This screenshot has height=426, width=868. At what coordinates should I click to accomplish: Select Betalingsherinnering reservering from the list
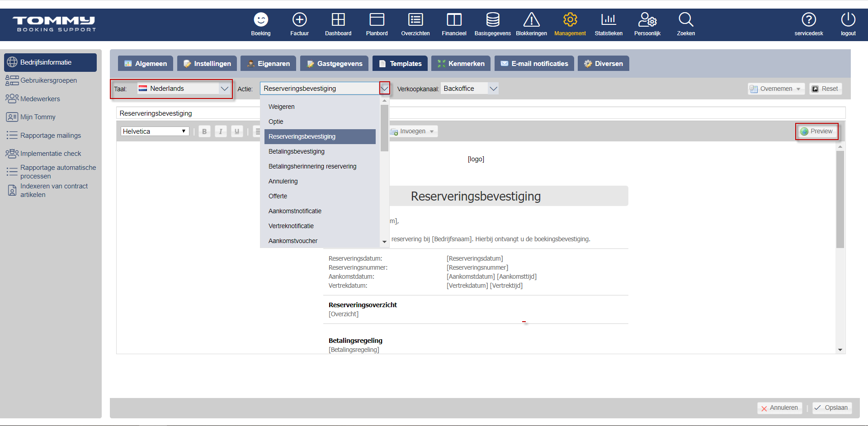click(x=320, y=166)
